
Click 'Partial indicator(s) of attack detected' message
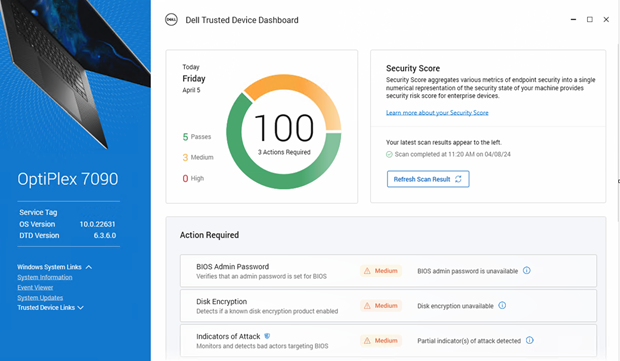[469, 340]
